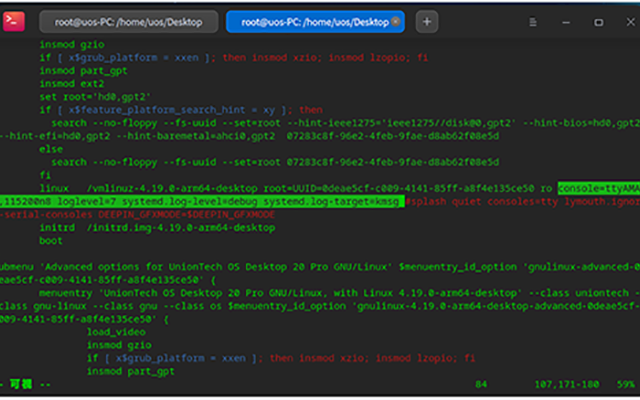Close the active terminal tab
This screenshot has width=640, height=400.
394,20
